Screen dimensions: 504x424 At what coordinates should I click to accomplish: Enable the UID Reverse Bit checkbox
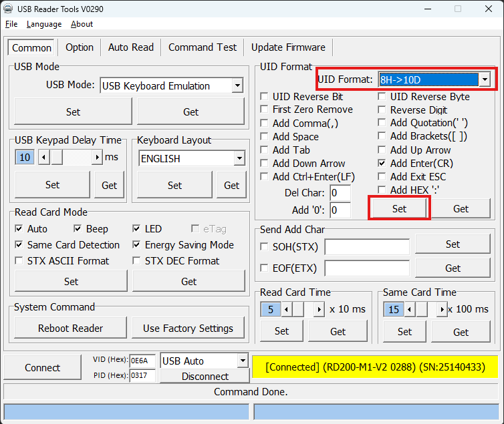(x=265, y=97)
